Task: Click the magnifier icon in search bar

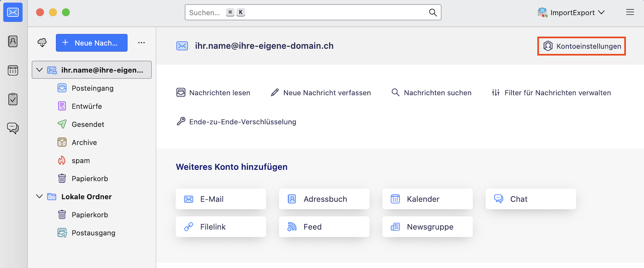Action: tap(433, 12)
